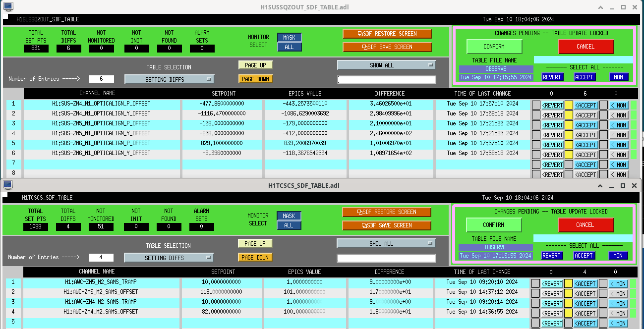Accept the SUS-ZM4_M1_OPTICALIGN_Y_OFFSET row
The height and width of the screenshot is (329, 644).
[x=585, y=115]
